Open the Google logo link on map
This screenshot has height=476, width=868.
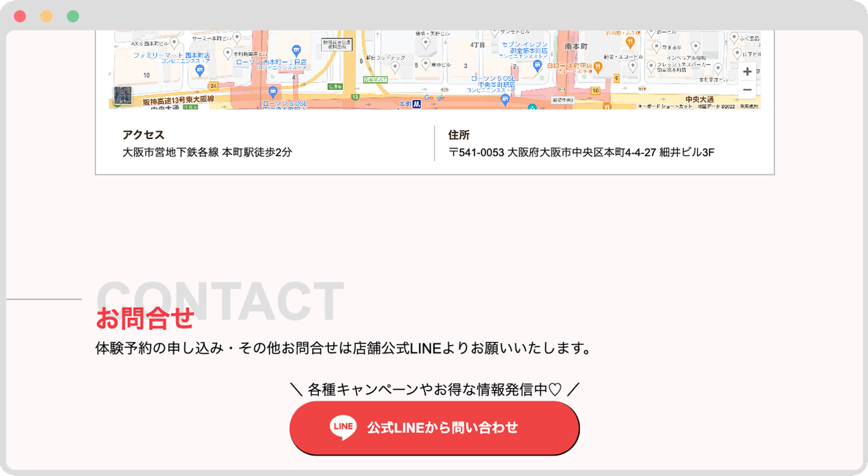pyautogui.click(x=435, y=98)
